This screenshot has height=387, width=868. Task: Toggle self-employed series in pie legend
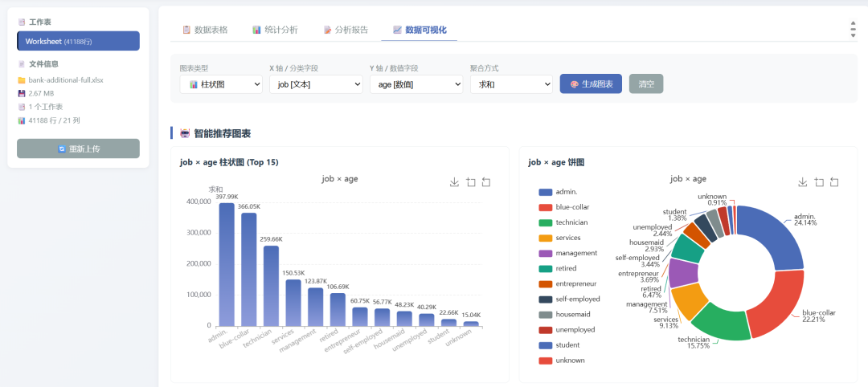(x=569, y=299)
